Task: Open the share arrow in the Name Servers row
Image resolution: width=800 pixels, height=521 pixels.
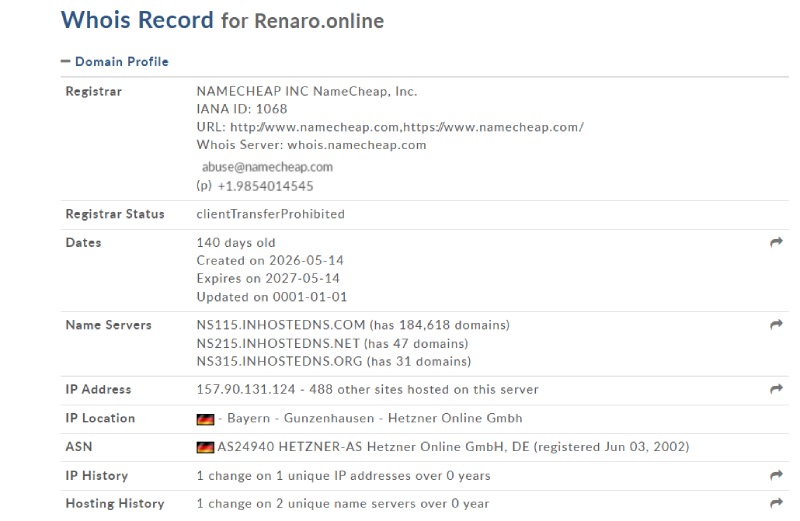Action: (x=776, y=324)
